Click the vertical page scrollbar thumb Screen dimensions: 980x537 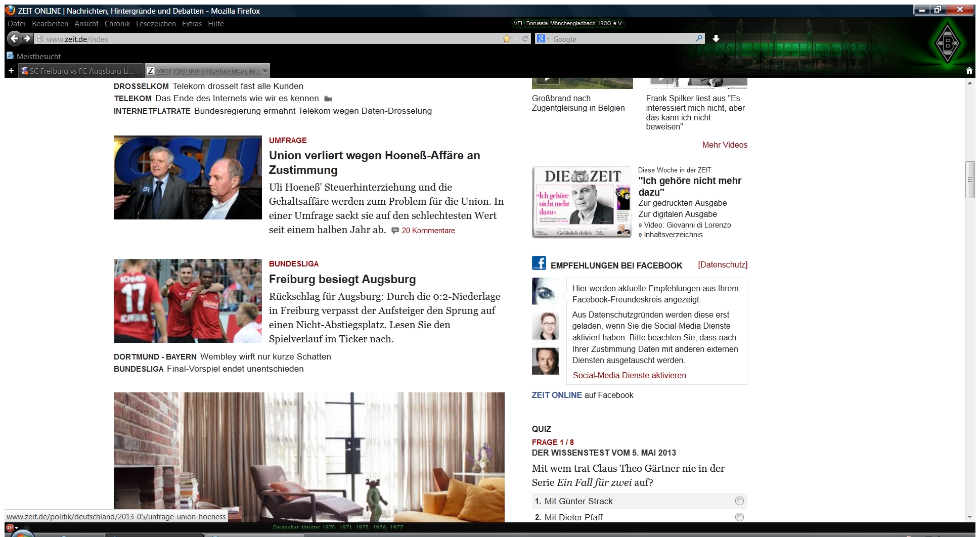pos(969,180)
